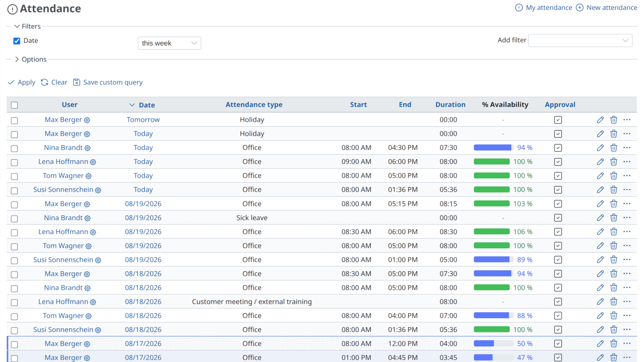
Task: Edit Max Berger's 08/19/2026 attendance
Action: [600, 204]
